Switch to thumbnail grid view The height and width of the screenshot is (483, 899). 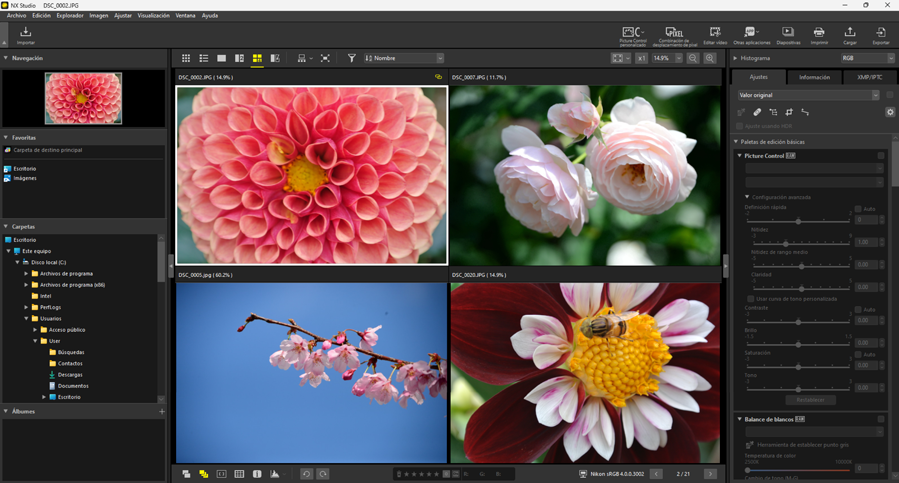click(186, 59)
